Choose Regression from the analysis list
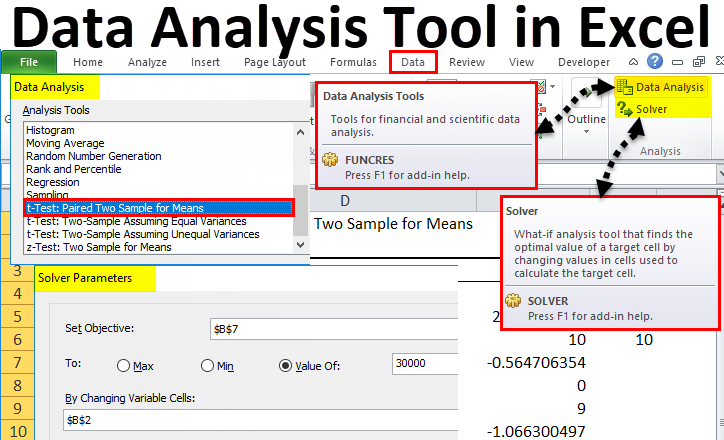Screen dimensions: 724x440 (x=53, y=182)
